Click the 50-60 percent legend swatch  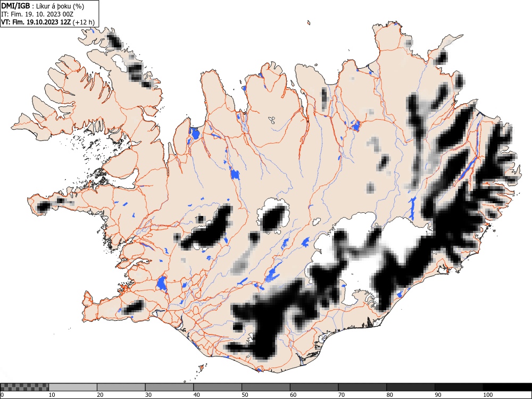[x=265, y=387]
